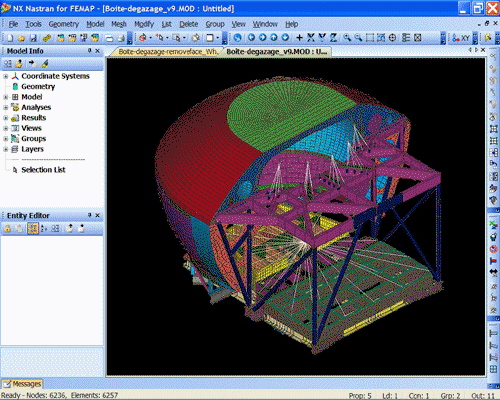Viewport: 500px width, 400px height.
Task: Toggle the highlighted Entity Editor category button
Action: pos(33,228)
